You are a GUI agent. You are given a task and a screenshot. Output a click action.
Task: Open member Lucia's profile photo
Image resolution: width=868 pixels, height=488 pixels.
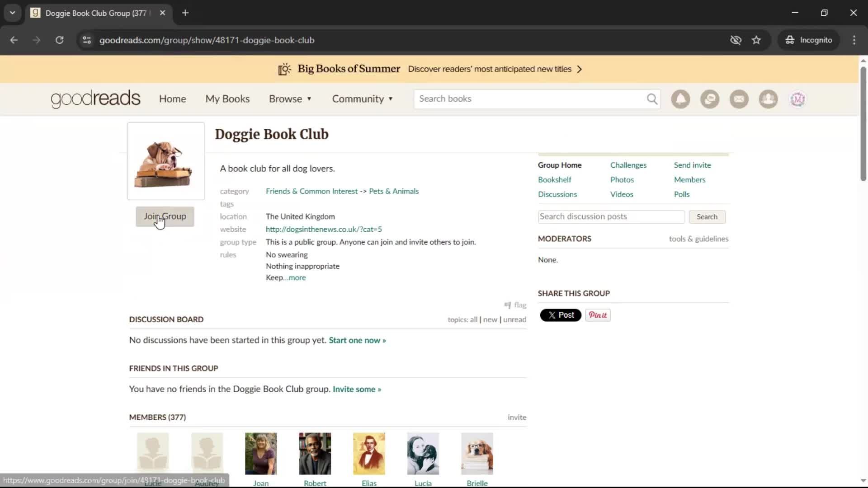coord(423,454)
